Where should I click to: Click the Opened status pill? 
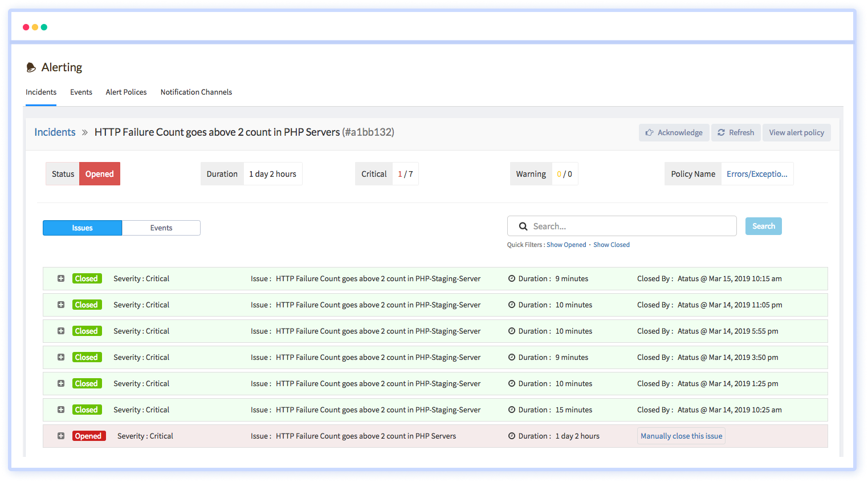click(99, 173)
